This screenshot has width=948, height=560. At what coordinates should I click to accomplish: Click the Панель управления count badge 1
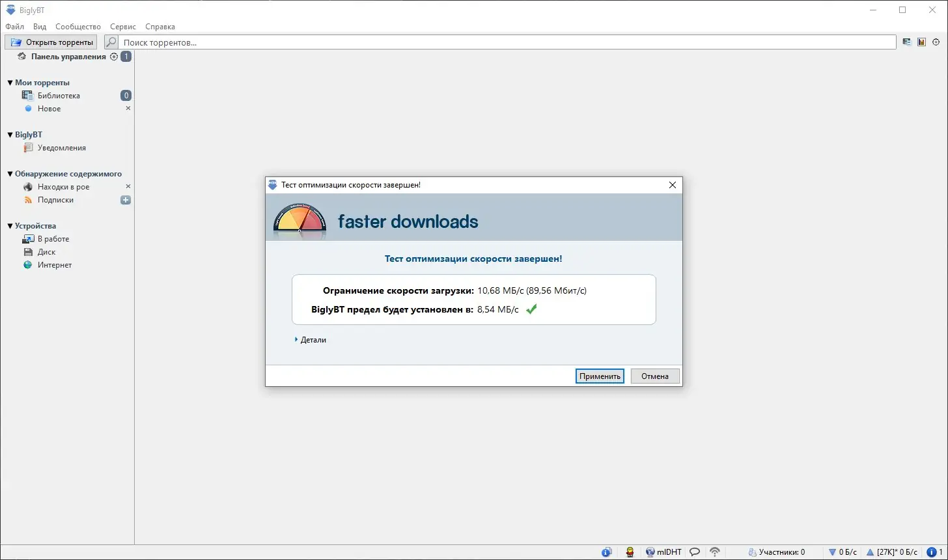click(126, 57)
